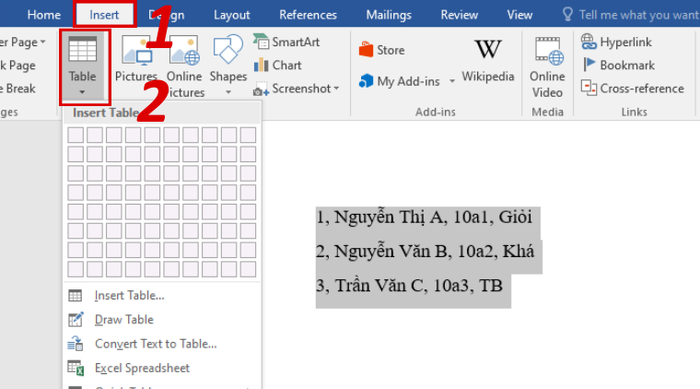Viewport: 700px width, 389px height.
Task: Select the Insert ribbon tab
Action: click(104, 15)
